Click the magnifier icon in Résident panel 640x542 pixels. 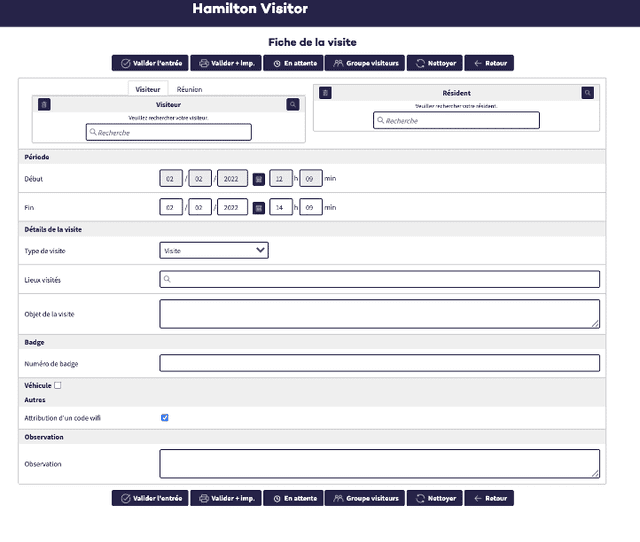588,93
